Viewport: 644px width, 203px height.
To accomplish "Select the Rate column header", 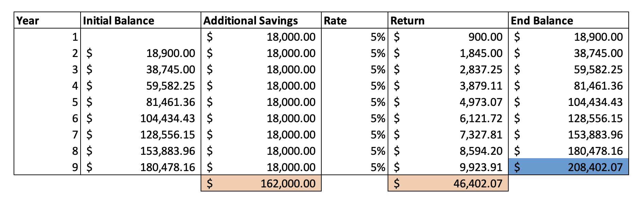I will pos(355,20).
